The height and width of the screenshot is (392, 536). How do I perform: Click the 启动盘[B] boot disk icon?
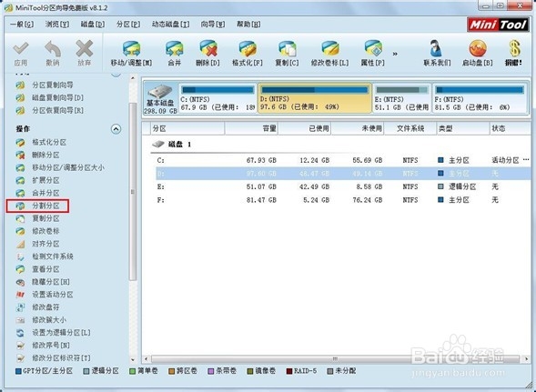click(x=478, y=48)
